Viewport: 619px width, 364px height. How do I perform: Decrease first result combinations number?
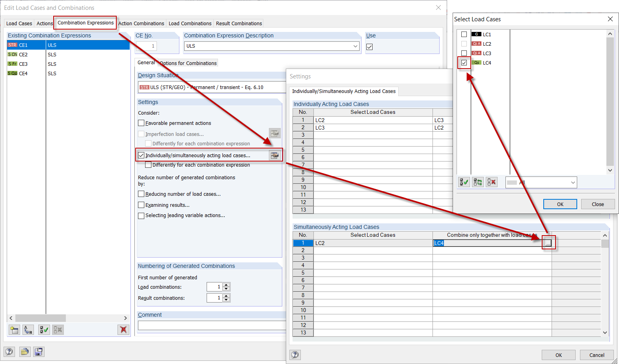pos(226,300)
